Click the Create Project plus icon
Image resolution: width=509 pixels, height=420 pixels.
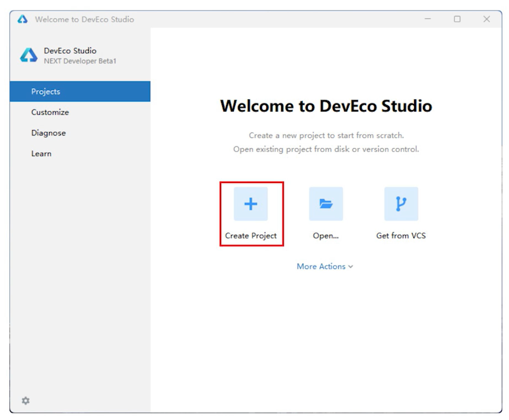click(x=250, y=204)
